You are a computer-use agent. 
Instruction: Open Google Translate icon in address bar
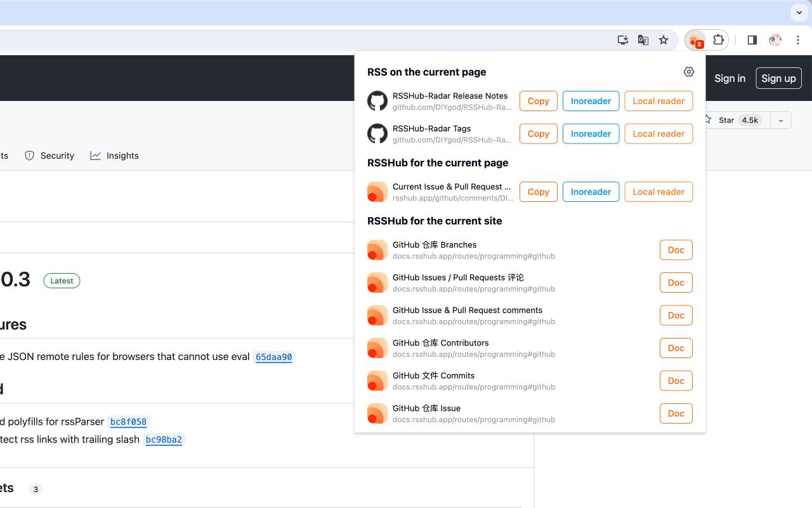tap(643, 39)
